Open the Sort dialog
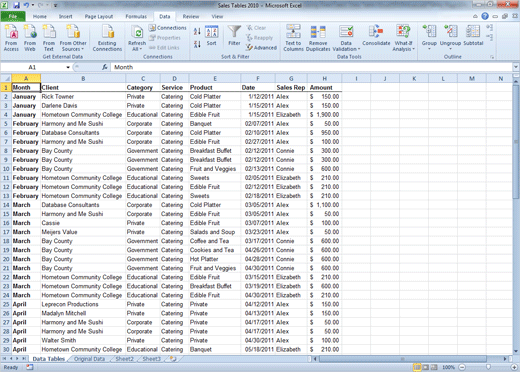Screen dimensions: 520x372 coord(211,36)
